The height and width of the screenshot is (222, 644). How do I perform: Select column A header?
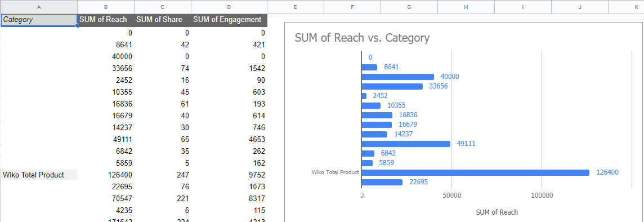click(x=39, y=7)
